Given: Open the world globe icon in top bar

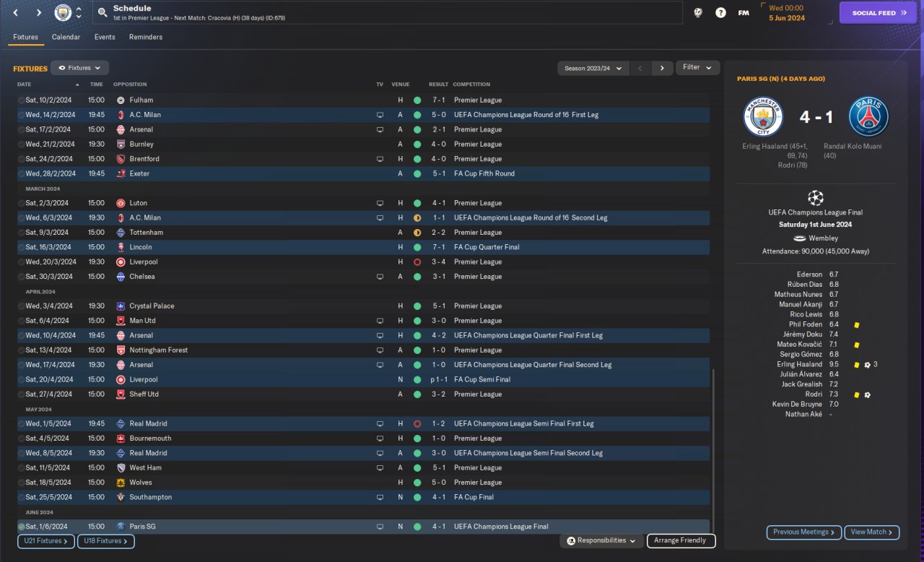Looking at the screenshot, I should pyautogui.click(x=698, y=12).
